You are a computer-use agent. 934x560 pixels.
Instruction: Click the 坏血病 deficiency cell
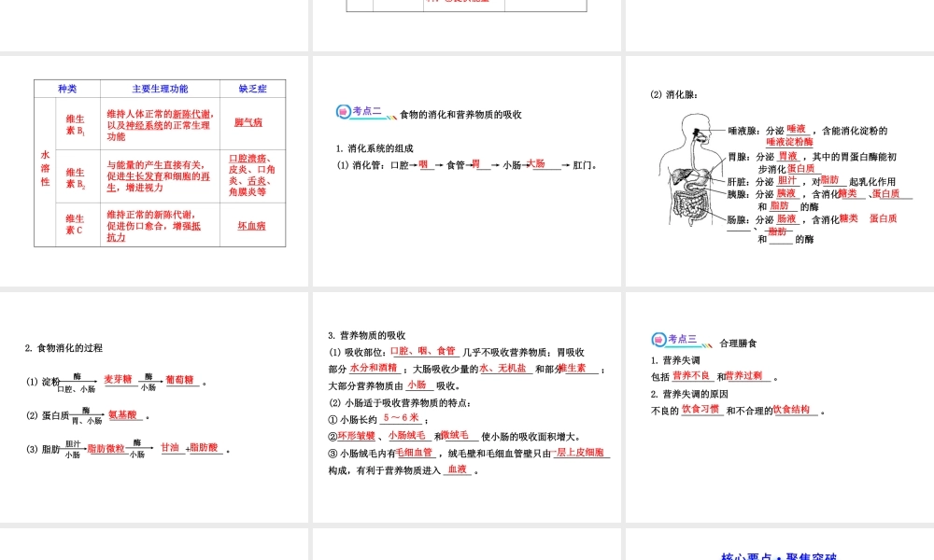[x=251, y=226]
